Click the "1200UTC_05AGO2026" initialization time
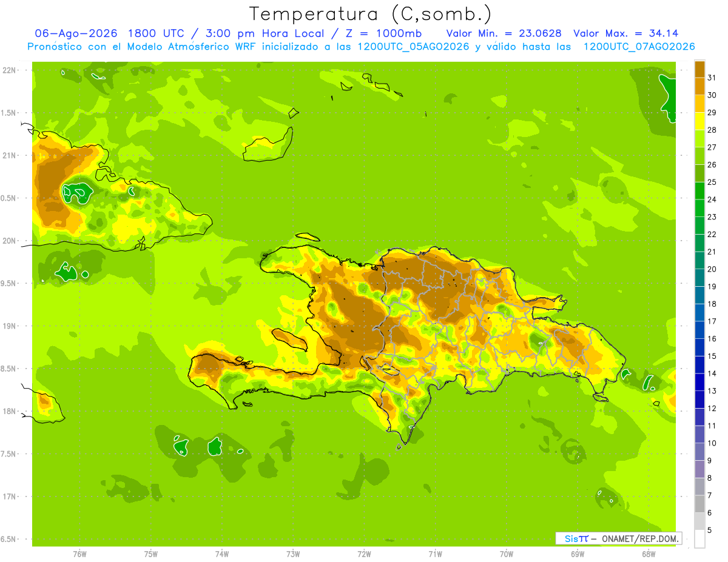 (412, 47)
